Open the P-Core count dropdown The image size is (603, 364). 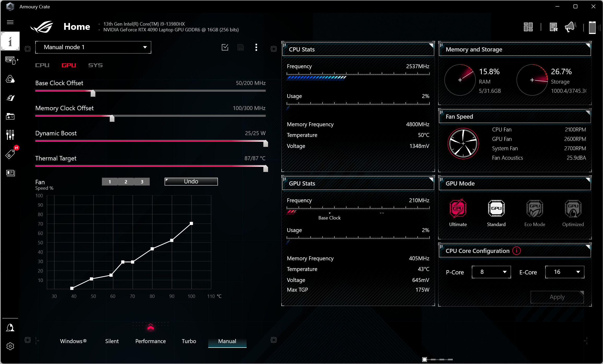click(491, 272)
